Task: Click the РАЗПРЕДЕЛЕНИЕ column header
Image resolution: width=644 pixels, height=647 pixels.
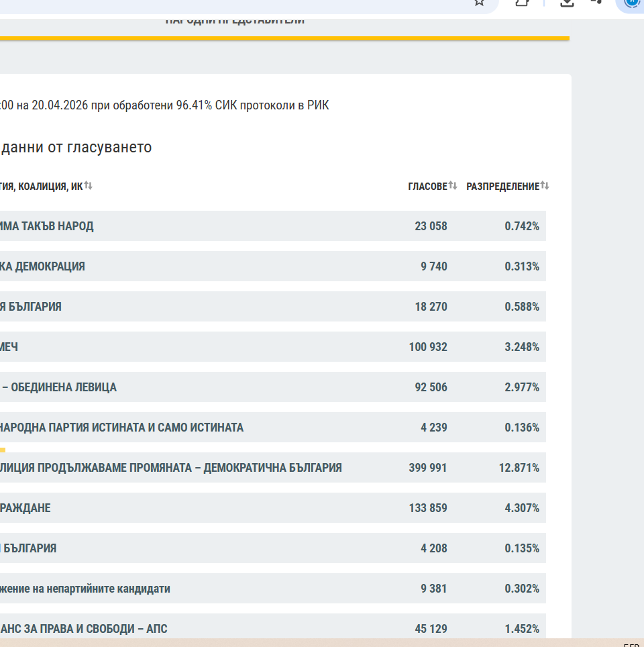Action: click(x=502, y=187)
